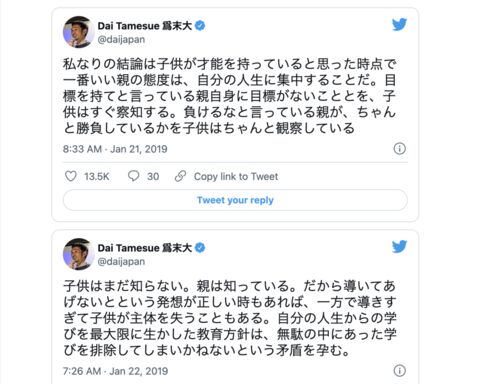Viewport: 500px width, 384px height.
Task: Click @daijapan handle in first tweet
Action: pyautogui.click(x=121, y=39)
